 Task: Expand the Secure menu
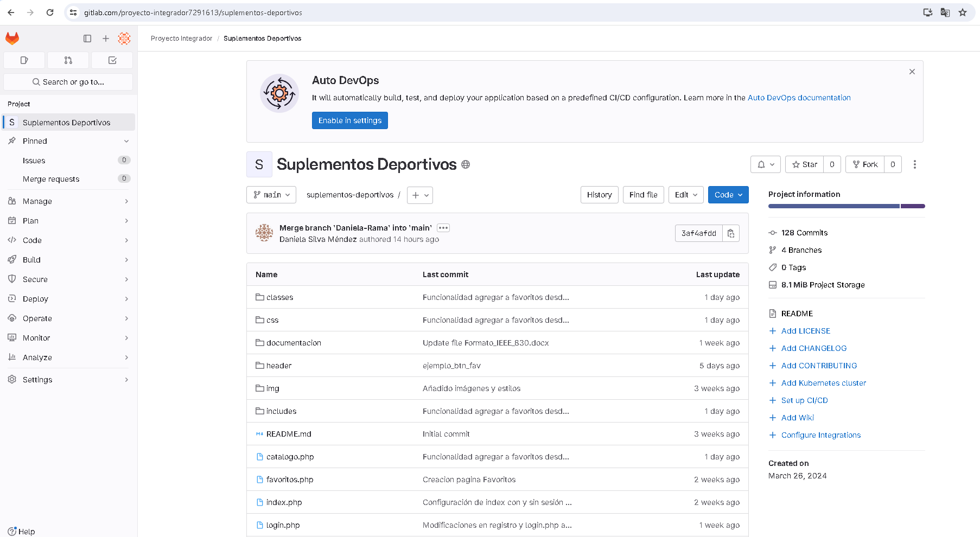68,279
